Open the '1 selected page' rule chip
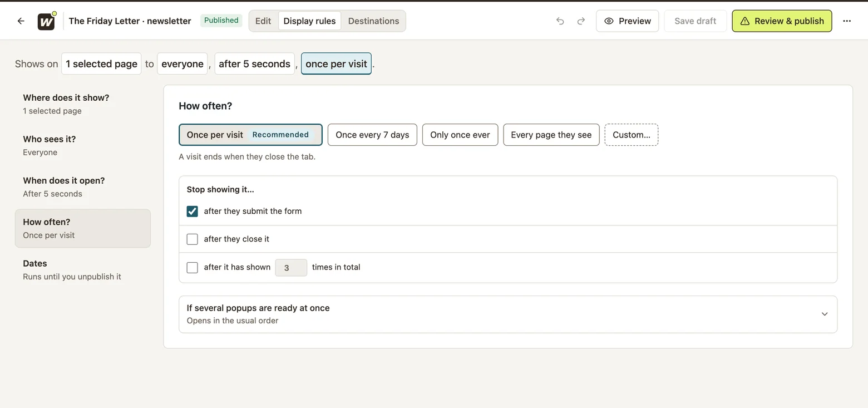 101,64
